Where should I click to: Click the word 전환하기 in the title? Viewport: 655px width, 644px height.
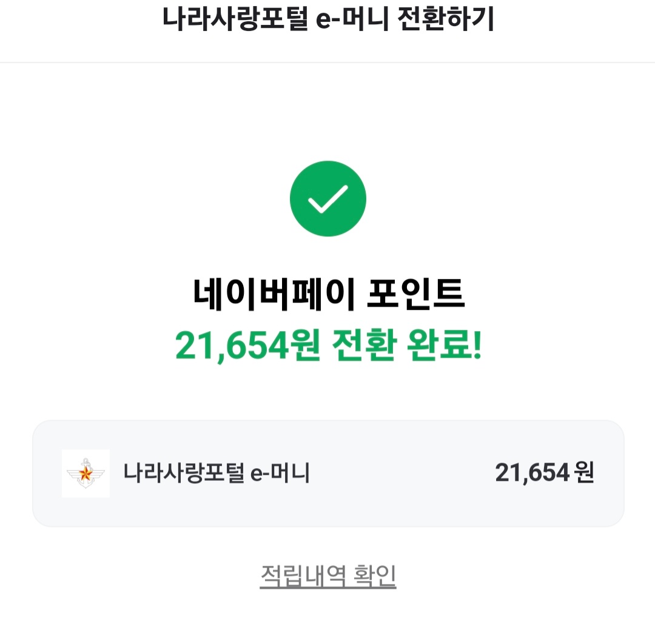[445, 19]
